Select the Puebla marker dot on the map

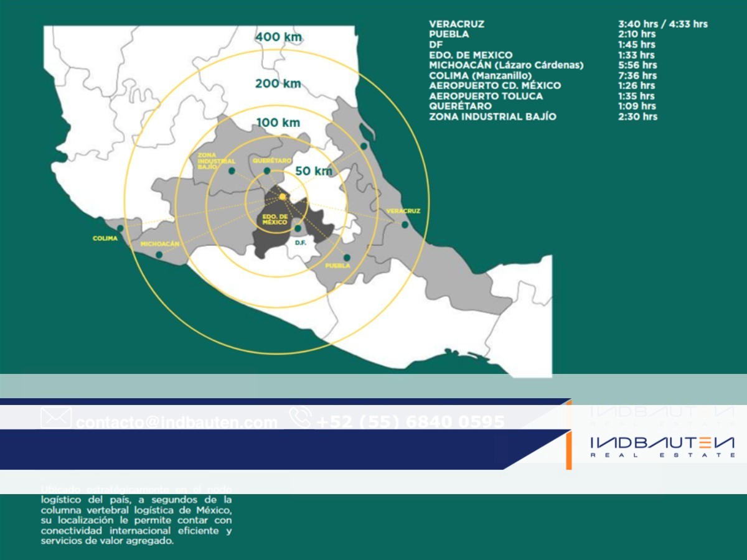pyautogui.click(x=347, y=258)
